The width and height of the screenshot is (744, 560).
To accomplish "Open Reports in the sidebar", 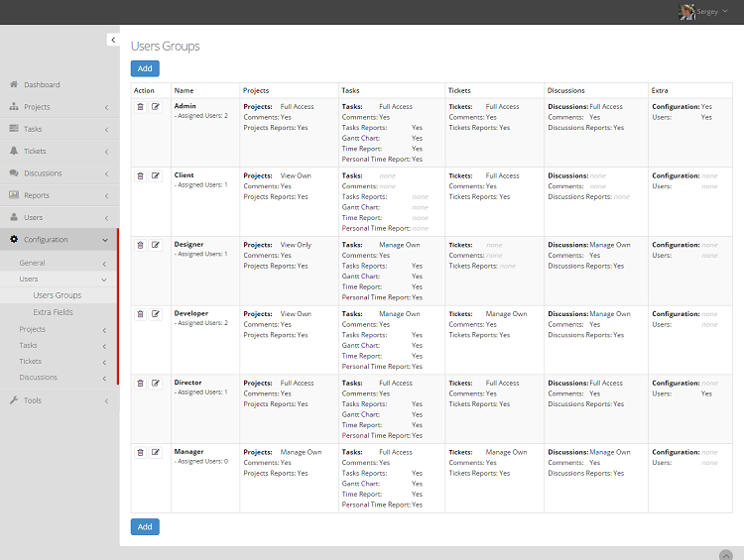I will (x=37, y=195).
